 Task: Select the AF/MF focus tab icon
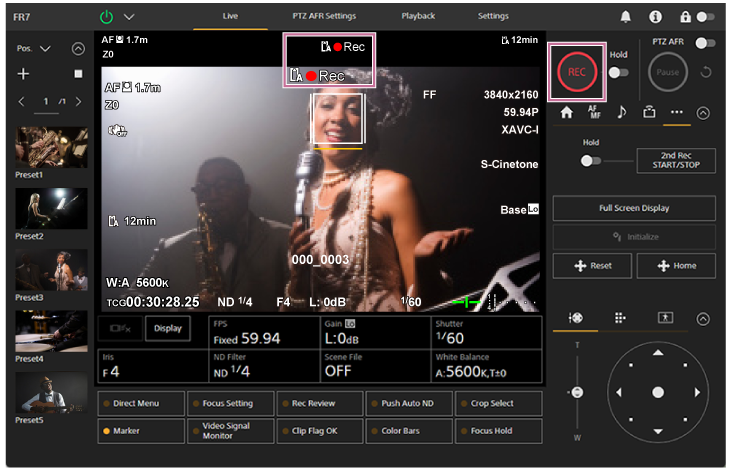[x=594, y=112]
